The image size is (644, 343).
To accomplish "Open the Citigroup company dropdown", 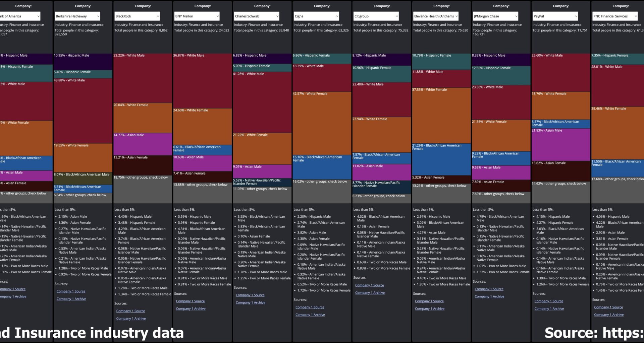I will (376, 16).
